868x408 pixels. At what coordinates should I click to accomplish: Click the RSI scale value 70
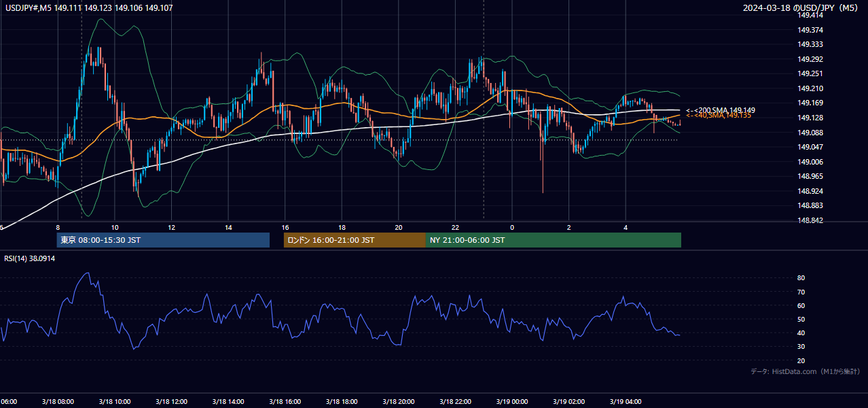pyautogui.click(x=801, y=292)
